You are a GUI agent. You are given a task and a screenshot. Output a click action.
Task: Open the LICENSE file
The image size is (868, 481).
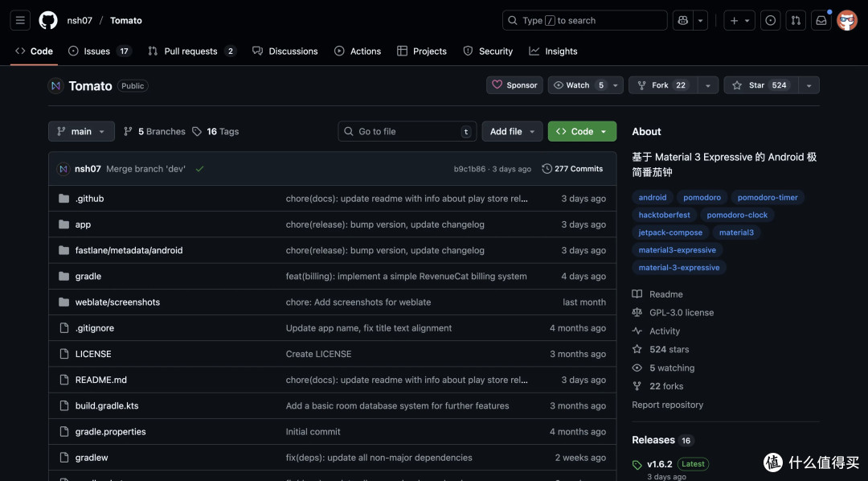point(93,354)
